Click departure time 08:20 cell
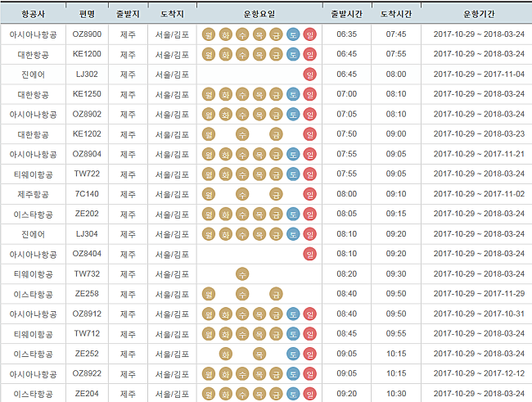This screenshot has width=532, height=402. [x=347, y=274]
